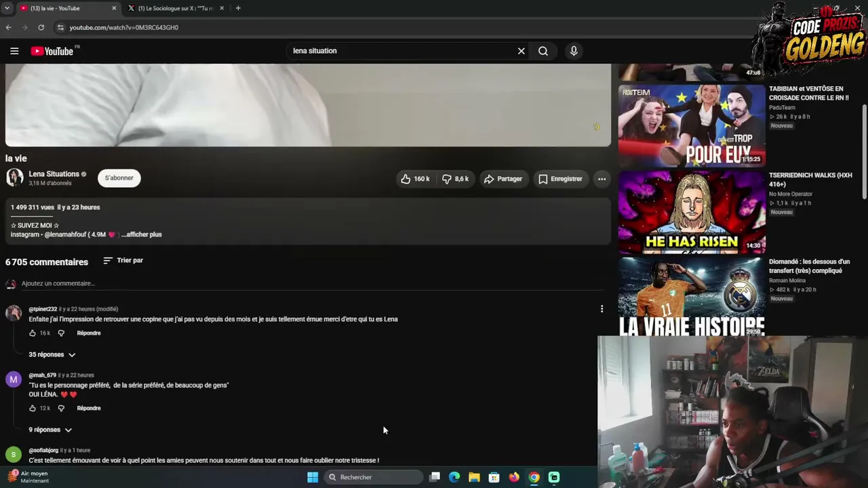Dislike the video showing 8,6 k
This screenshot has width=868, height=488.
coord(456,179)
